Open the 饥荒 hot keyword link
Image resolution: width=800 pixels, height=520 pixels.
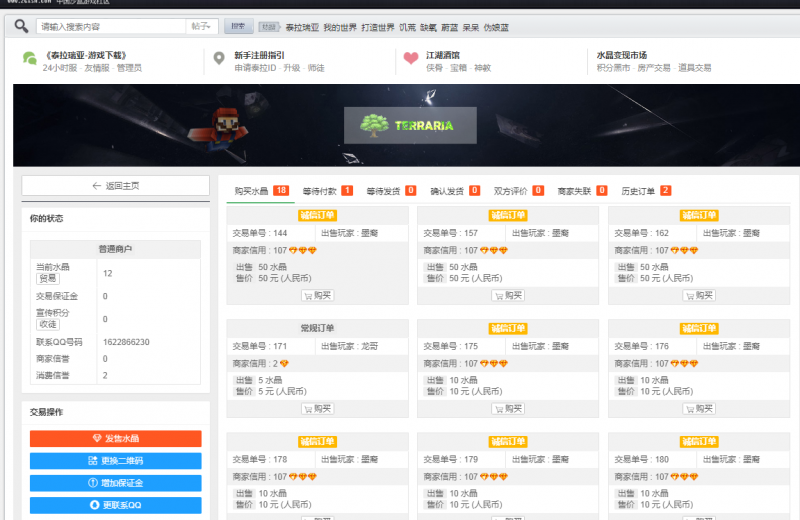(407, 28)
